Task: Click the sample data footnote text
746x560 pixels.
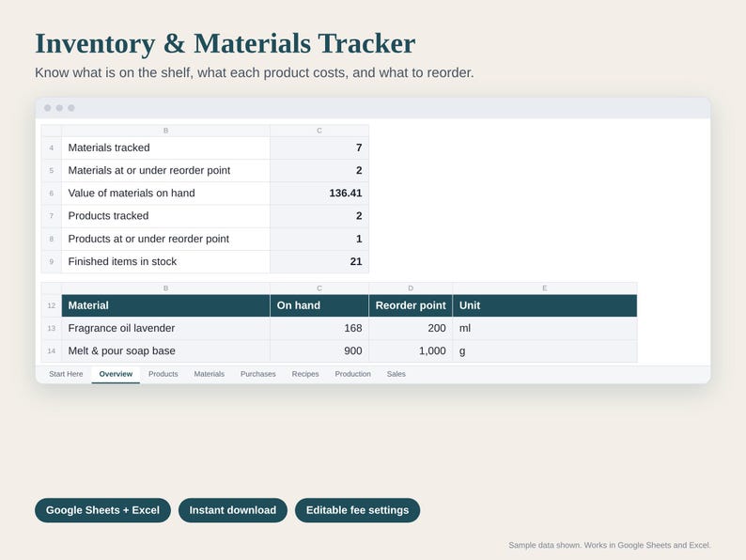Action: [610, 545]
